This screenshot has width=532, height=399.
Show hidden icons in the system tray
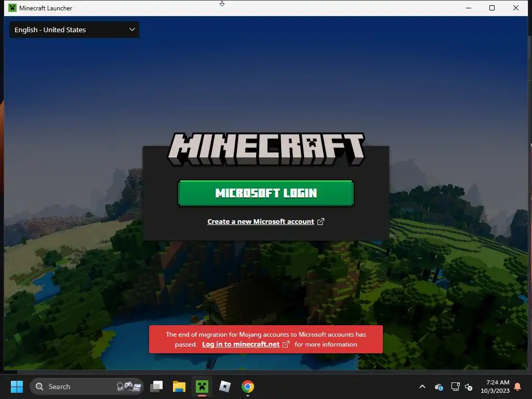click(x=422, y=387)
